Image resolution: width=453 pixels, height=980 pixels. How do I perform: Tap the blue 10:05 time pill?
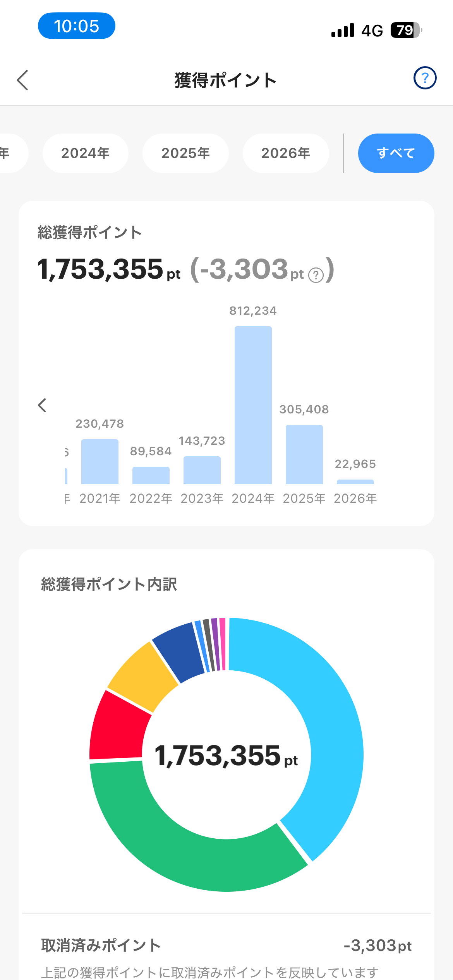76,26
